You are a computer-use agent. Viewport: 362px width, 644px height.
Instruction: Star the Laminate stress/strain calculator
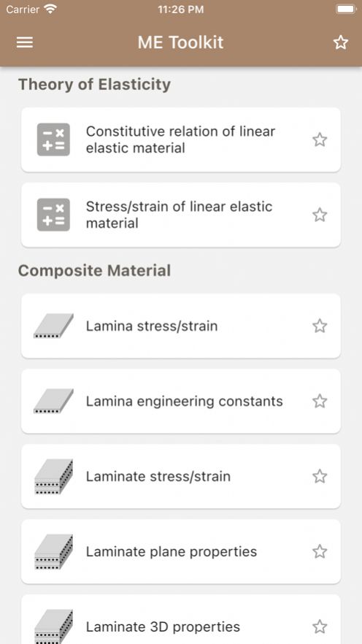320,476
